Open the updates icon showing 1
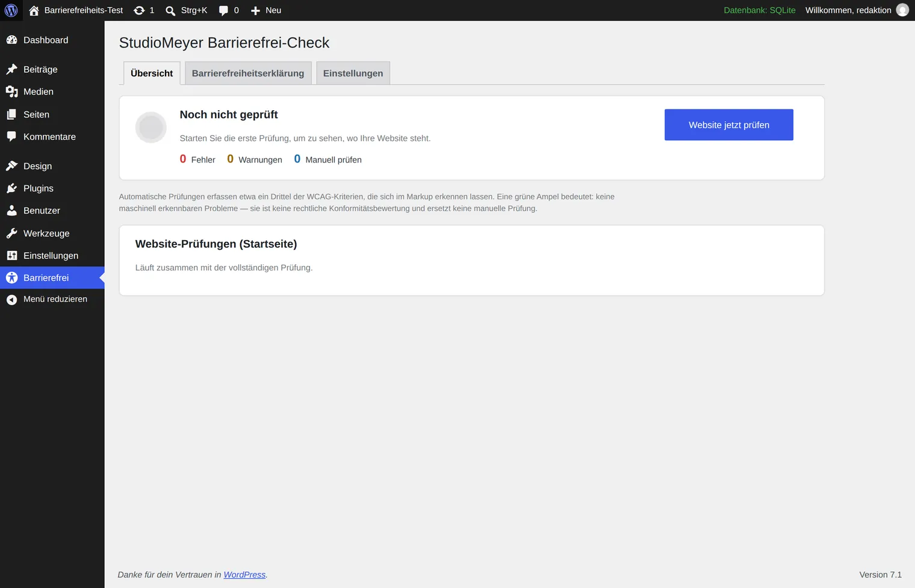Screen dimensions: 915x588 click(139, 10)
